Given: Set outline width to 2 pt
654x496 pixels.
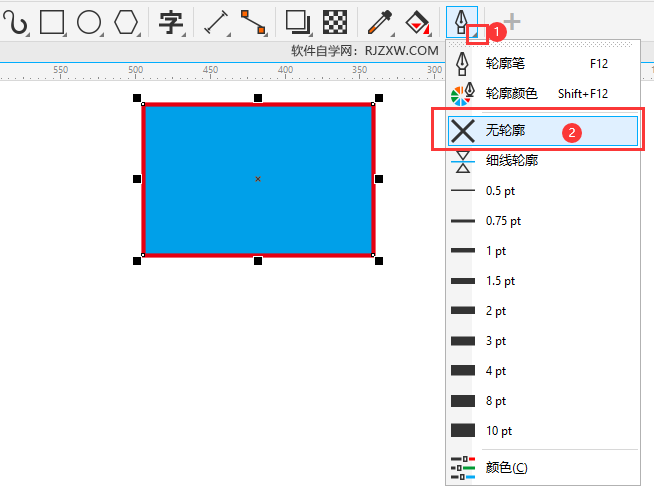Looking at the screenshot, I should point(543,311).
